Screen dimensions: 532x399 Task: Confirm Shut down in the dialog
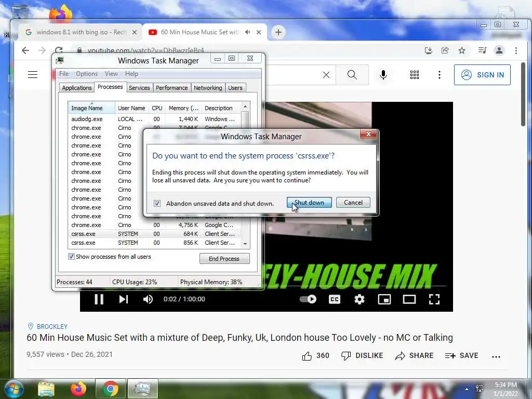coord(309,203)
